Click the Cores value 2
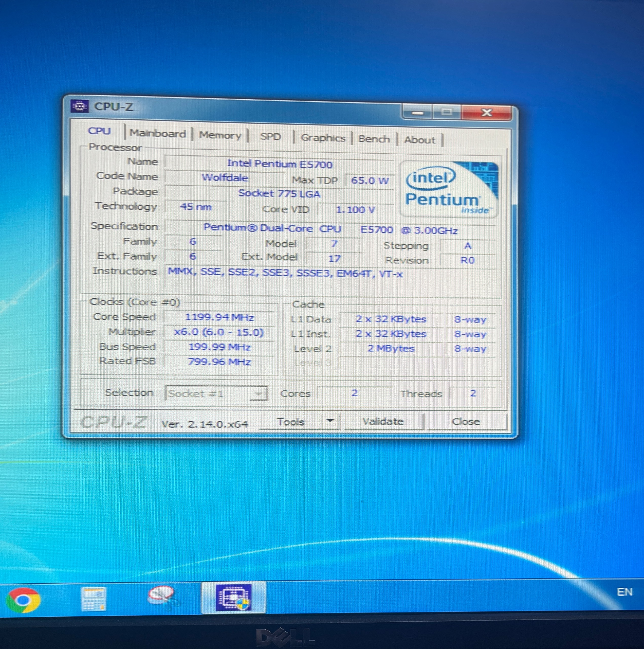644x649 pixels. tap(355, 393)
